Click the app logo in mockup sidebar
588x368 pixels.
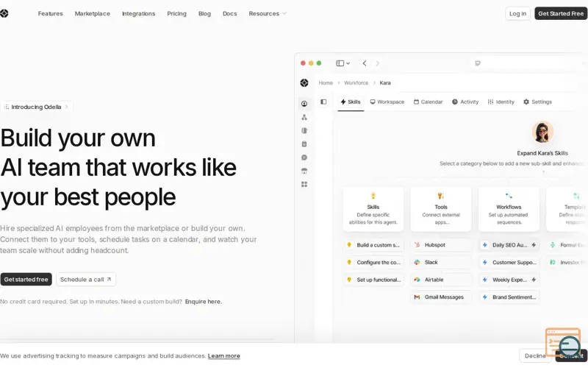304,82
